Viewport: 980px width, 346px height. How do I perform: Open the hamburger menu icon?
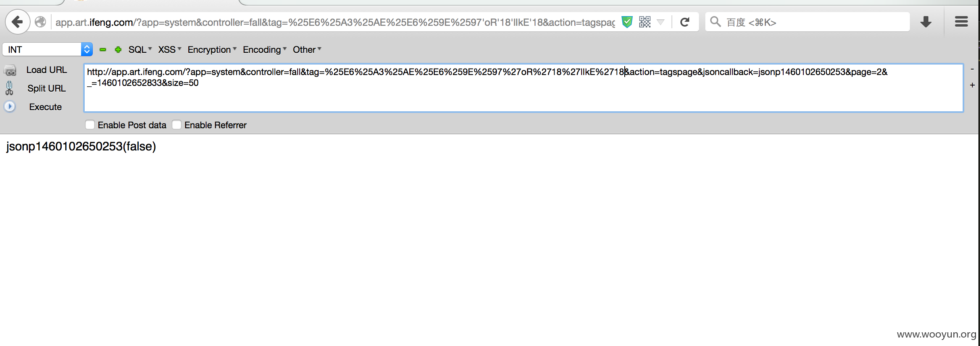click(x=961, y=22)
